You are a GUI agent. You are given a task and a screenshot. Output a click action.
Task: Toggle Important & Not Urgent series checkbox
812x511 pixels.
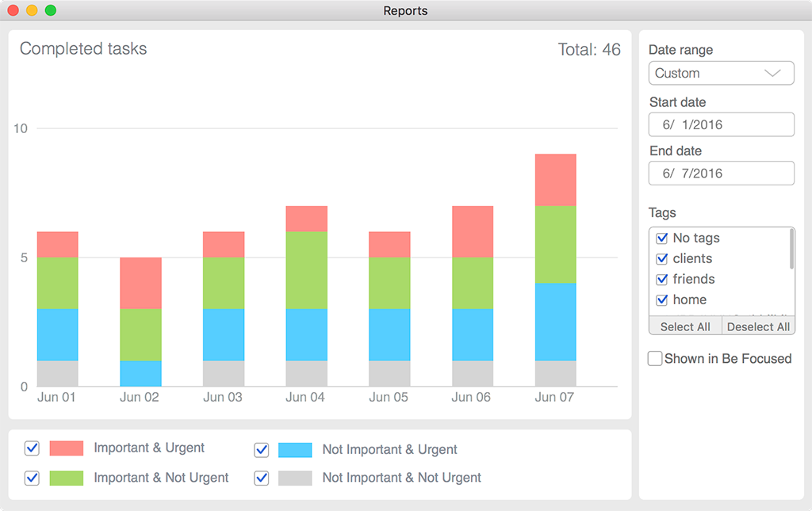(32, 478)
